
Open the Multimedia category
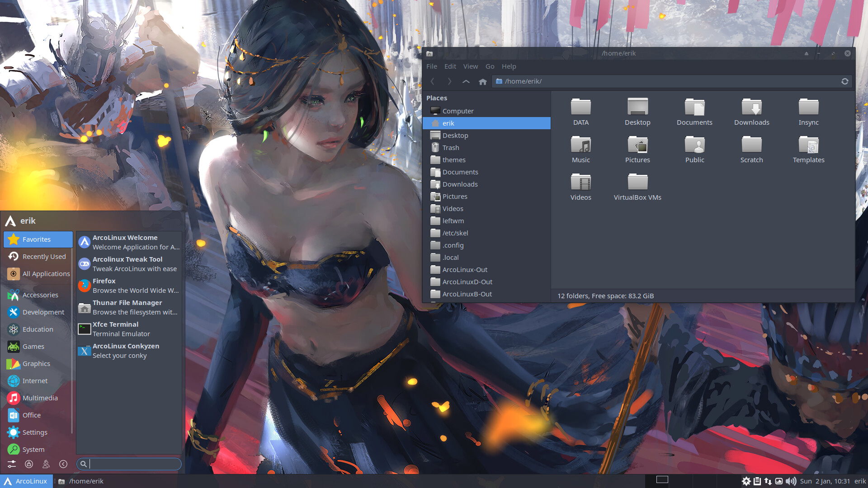[x=38, y=398]
